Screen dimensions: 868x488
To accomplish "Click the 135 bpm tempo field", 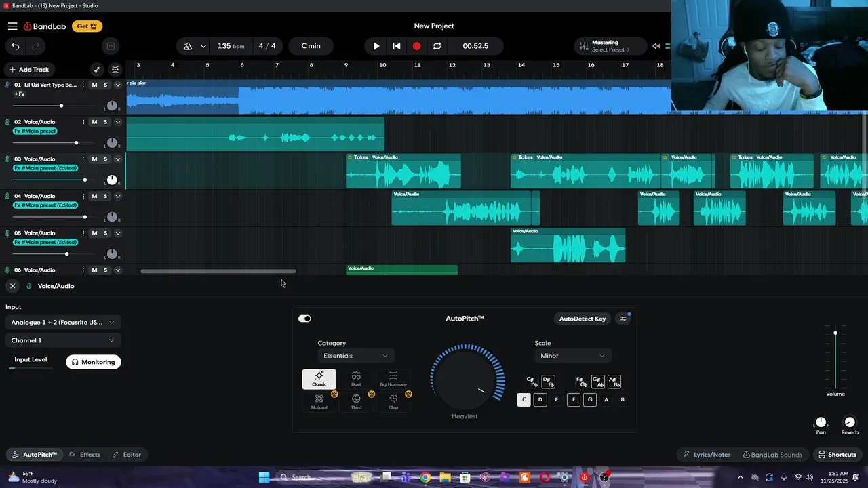I will tap(231, 46).
